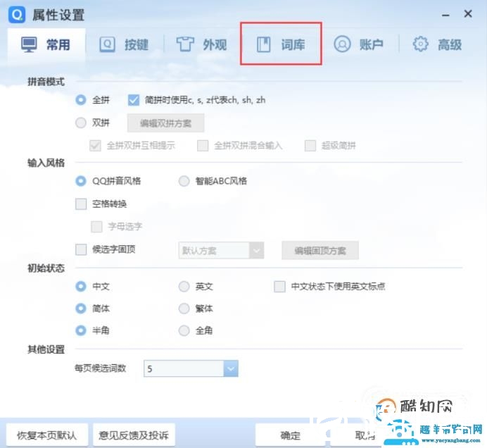Open the 默认方案 dropdown
Viewport: 487px width, 448px height.
(x=221, y=250)
